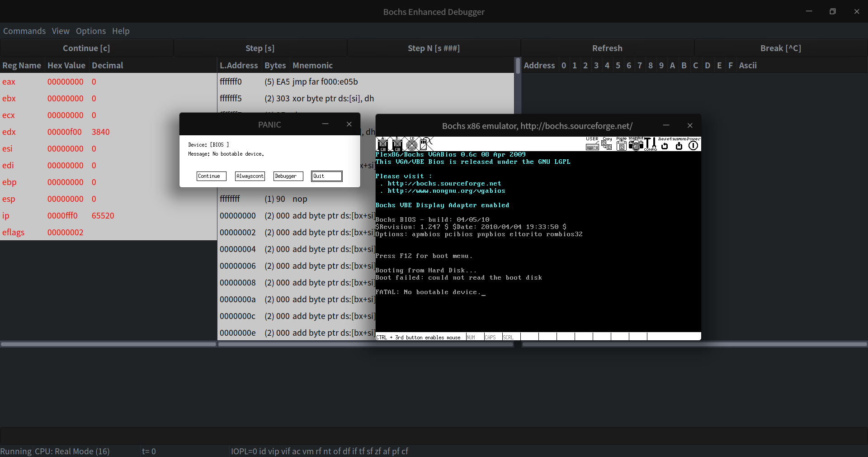
Task: Select disassembly line ffffffff nop
Action: click(297, 199)
